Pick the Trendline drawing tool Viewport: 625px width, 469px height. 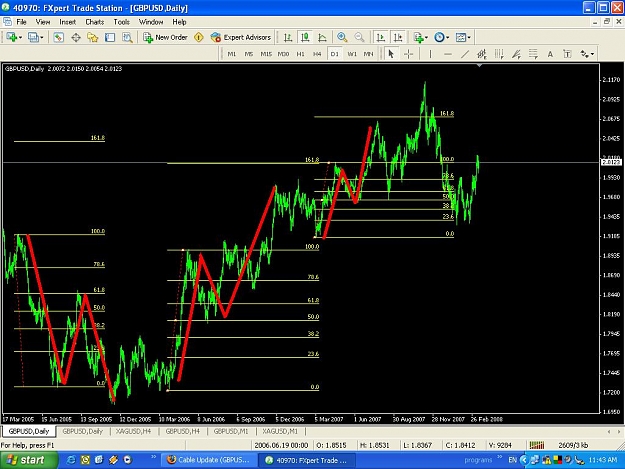(465, 54)
